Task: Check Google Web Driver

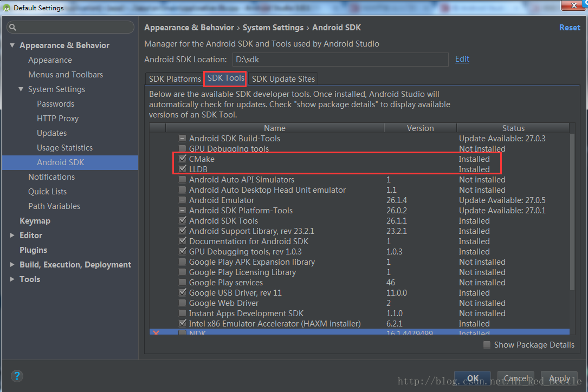Action: (x=182, y=303)
